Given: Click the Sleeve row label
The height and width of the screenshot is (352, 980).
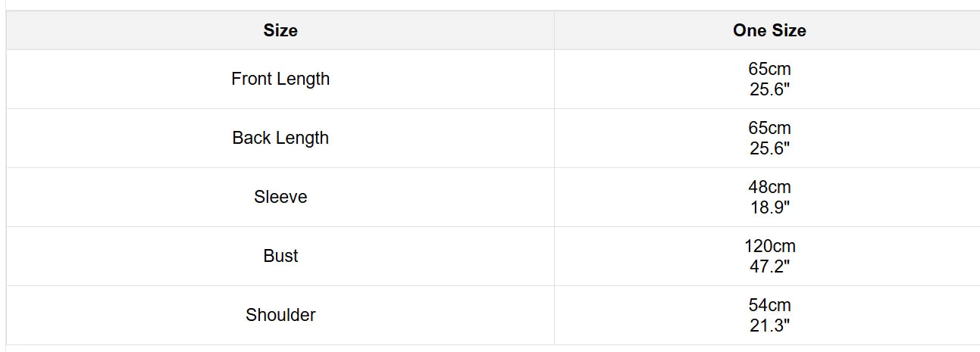Looking at the screenshot, I should coord(280,197).
